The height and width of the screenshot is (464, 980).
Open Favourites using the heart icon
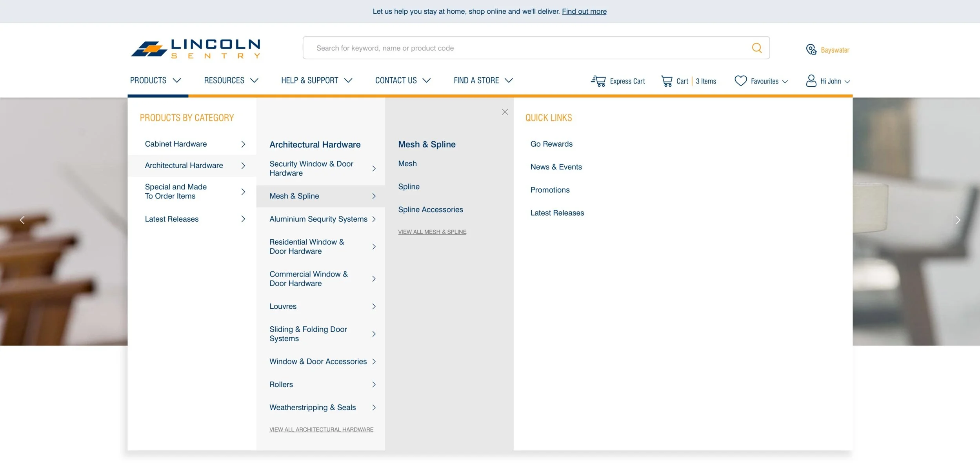coord(740,80)
